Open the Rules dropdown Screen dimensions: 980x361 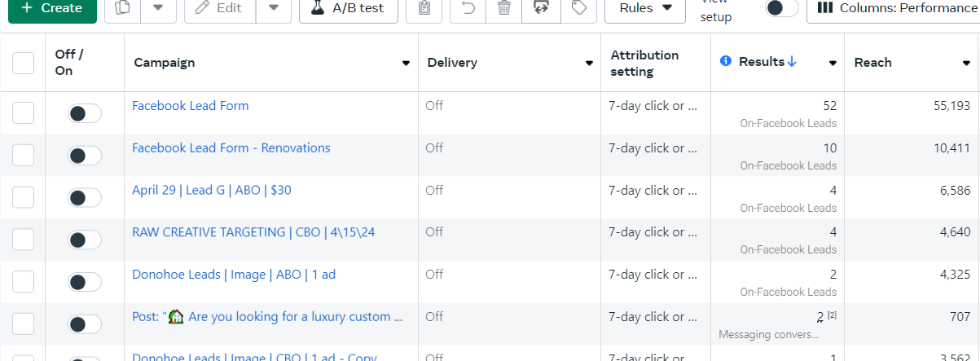click(x=645, y=8)
